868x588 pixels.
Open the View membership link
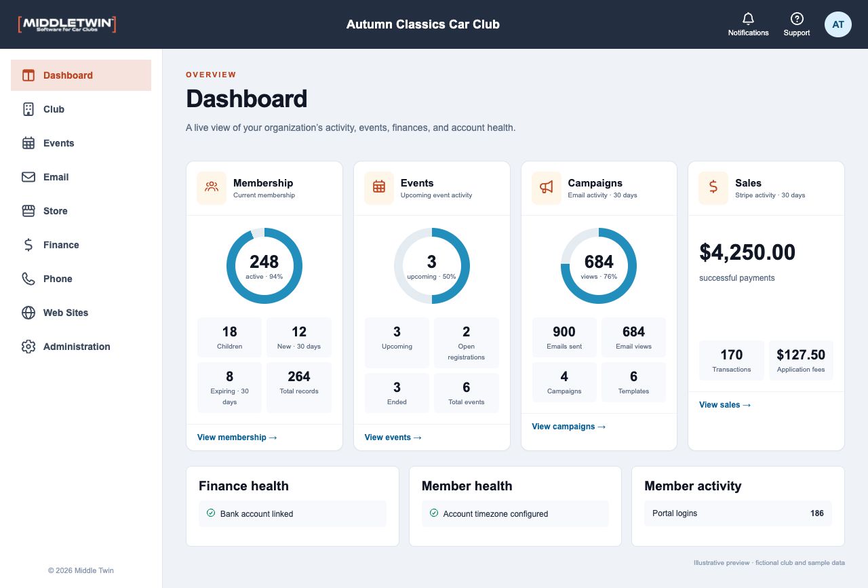point(237,437)
